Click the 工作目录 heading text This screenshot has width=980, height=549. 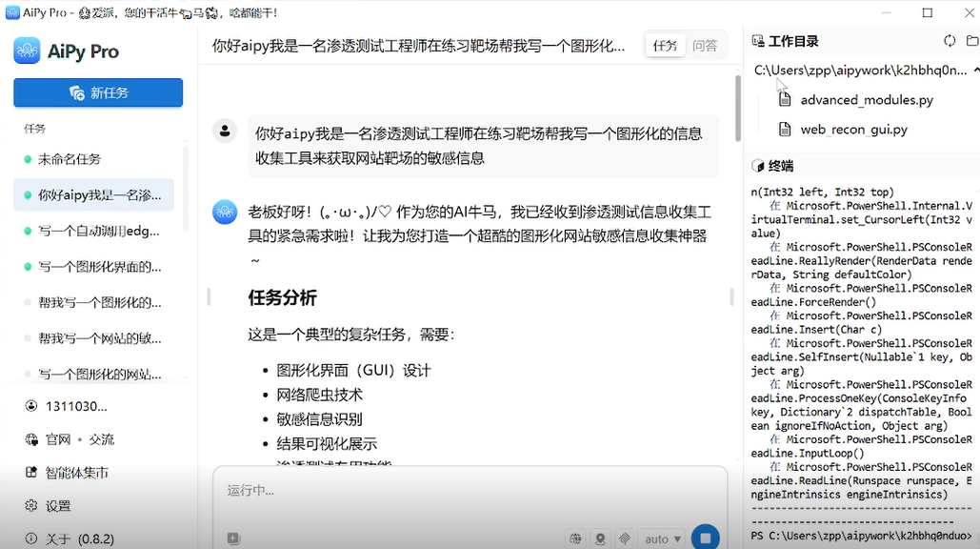pyautogui.click(x=793, y=41)
